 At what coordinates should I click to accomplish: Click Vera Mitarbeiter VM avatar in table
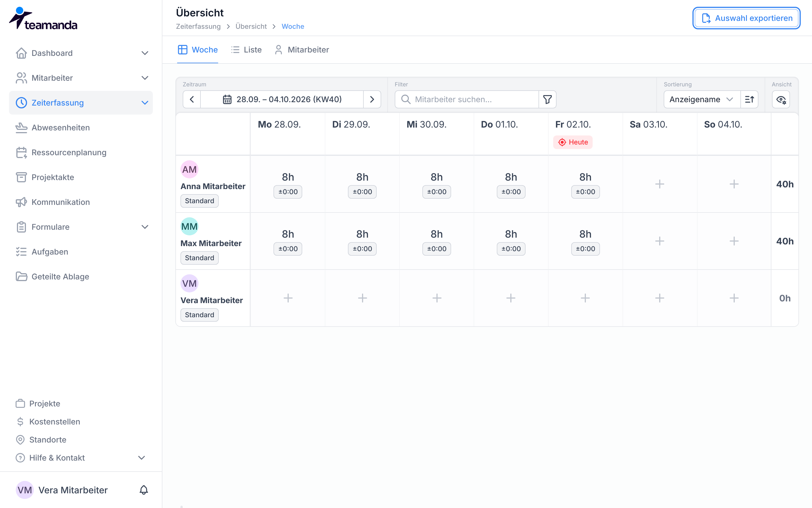click(x=189, y=284)
